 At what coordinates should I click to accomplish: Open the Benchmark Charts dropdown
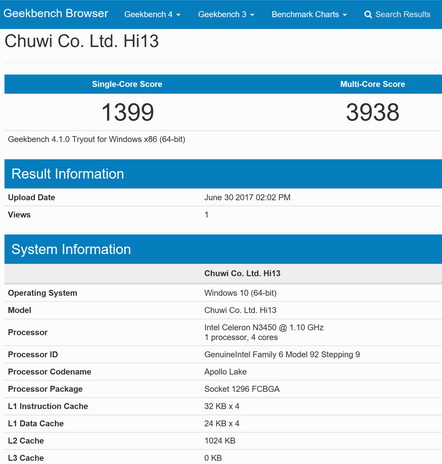[x=309, y=14]
